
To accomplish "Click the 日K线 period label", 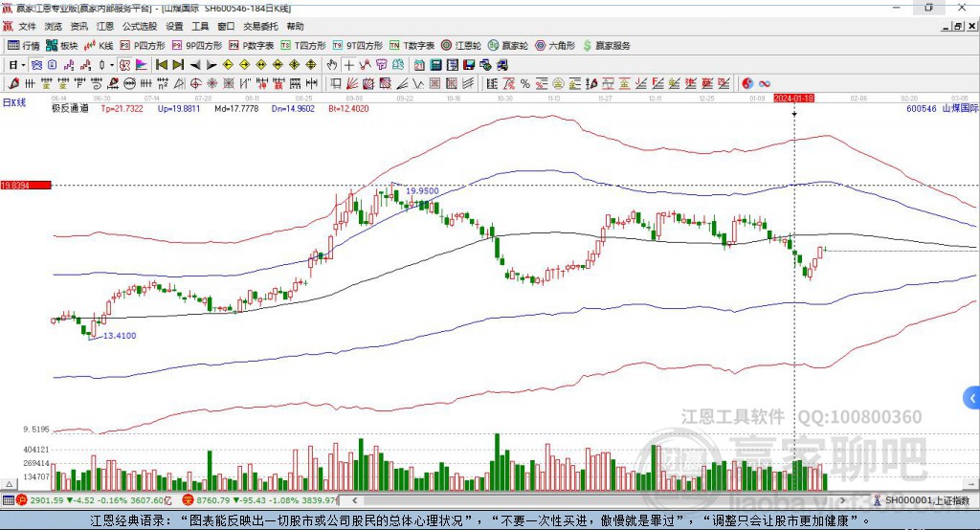I will pos(14,103).
